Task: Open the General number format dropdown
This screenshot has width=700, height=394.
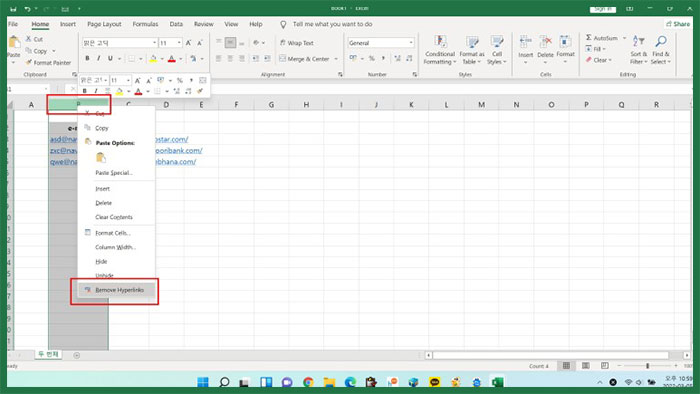Action: pyautogui.click(x=411, y=43)
